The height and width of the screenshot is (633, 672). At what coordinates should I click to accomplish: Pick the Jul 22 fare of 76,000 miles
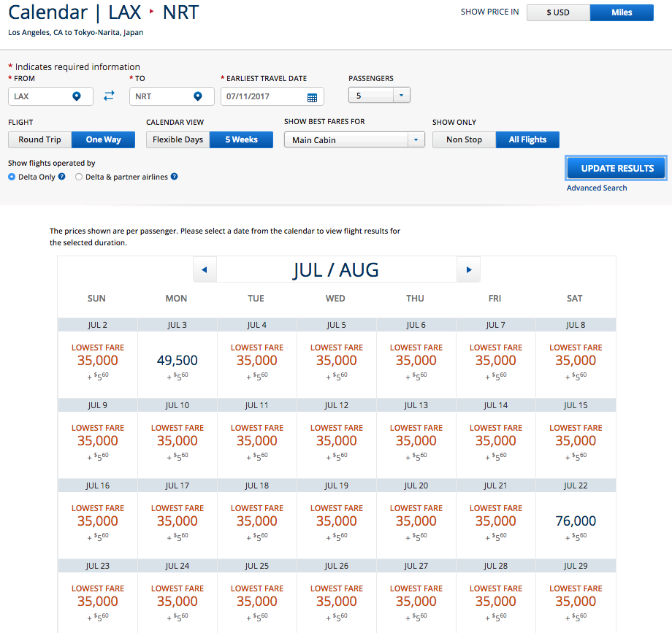[x=576, y=521]
